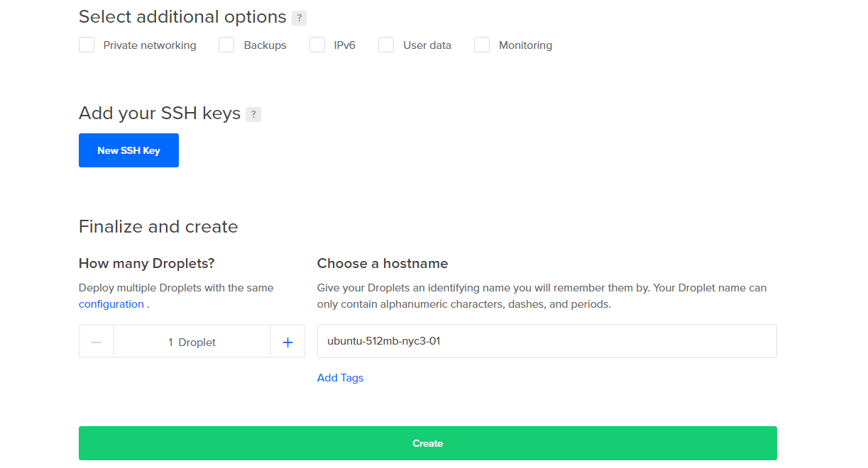
Task: Click the 'Backups' label text
Action: 265,45
